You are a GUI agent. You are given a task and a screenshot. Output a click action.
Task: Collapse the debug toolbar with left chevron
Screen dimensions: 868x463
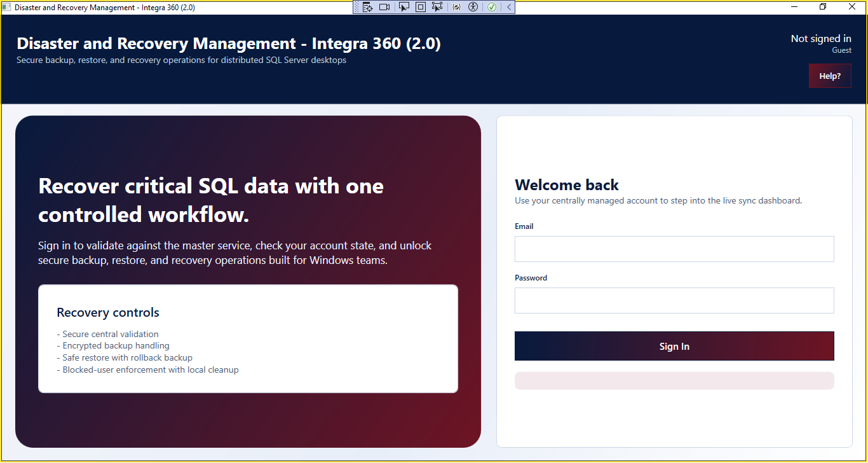coord(509,7)
